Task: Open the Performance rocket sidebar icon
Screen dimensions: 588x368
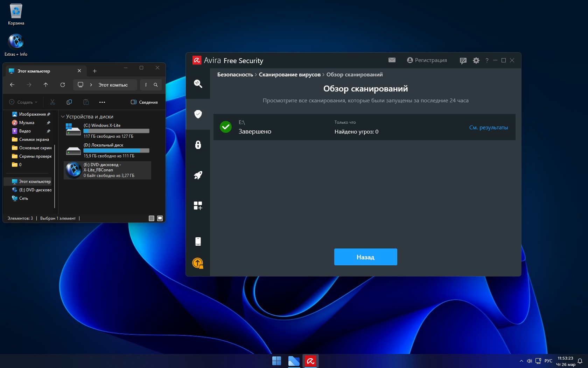Action: (x=198, y=175)
